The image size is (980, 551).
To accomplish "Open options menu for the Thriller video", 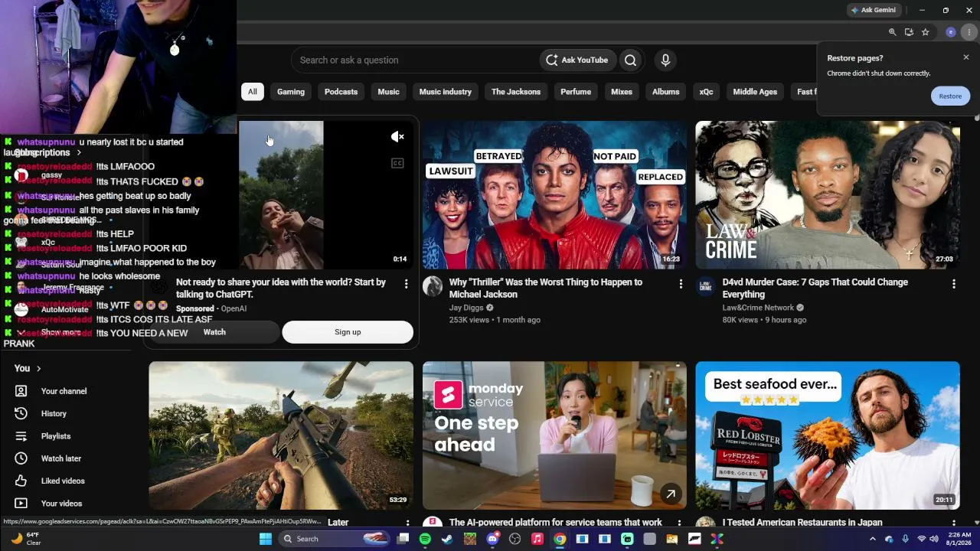I will pyautogui.click(x=681, y=284).
